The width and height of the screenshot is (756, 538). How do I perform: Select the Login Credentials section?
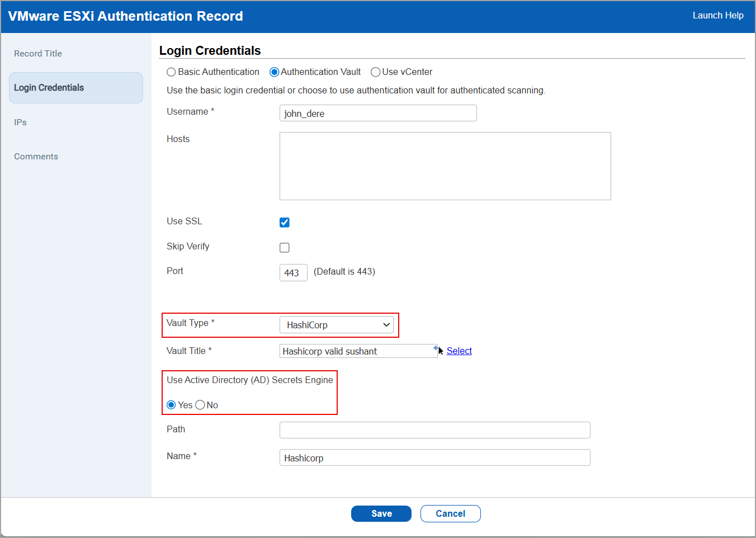click(x=50, y=87)
